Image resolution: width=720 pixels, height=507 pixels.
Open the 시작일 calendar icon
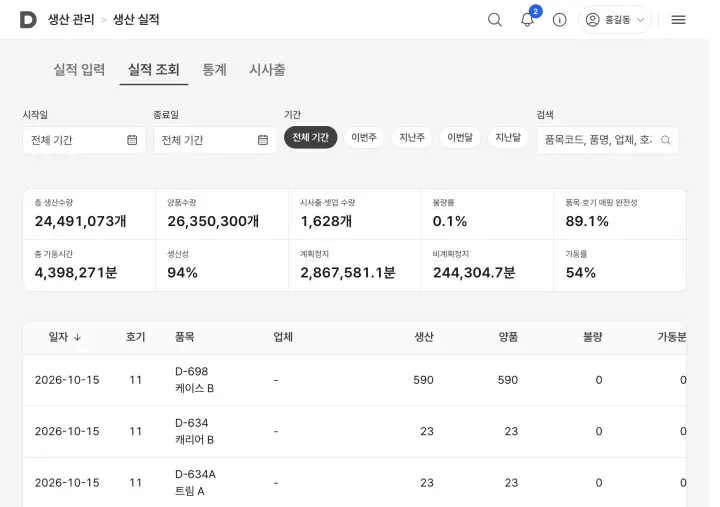[132, 140]
